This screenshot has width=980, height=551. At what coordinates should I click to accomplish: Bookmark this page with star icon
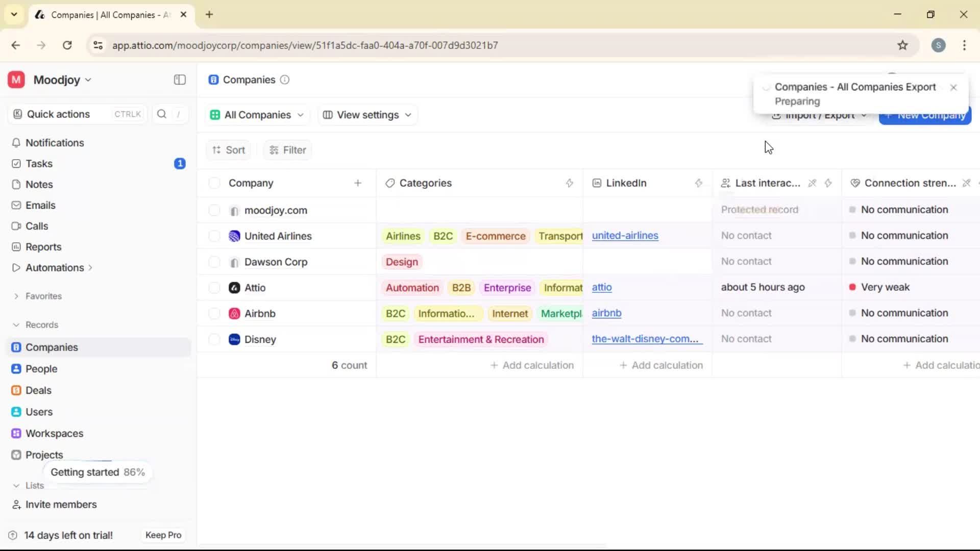[903, 45]
